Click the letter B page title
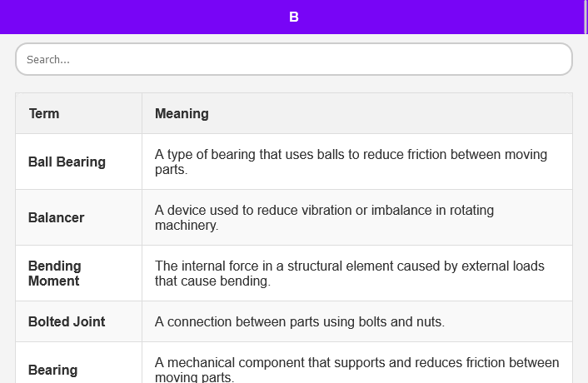This screenshot has width=588, height=383. 293,17
